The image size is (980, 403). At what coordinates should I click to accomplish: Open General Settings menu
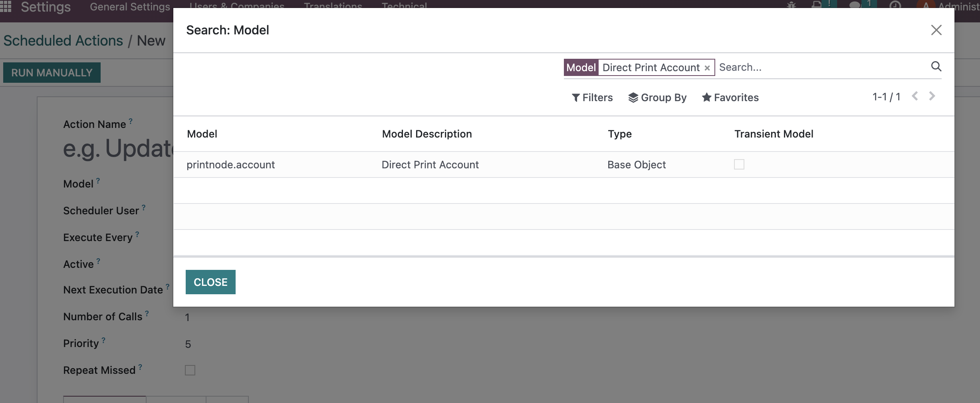coord(130,7)
